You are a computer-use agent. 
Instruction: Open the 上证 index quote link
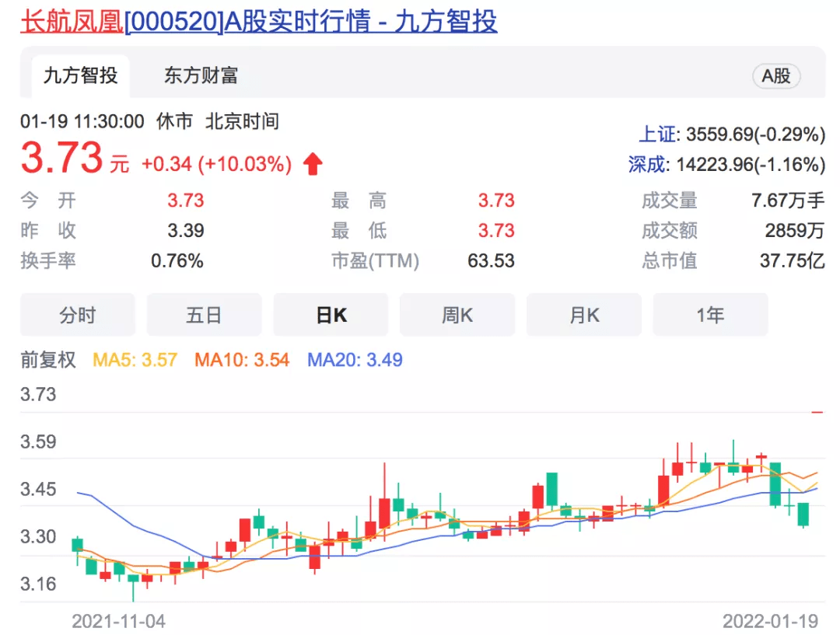tap(658, 134)
